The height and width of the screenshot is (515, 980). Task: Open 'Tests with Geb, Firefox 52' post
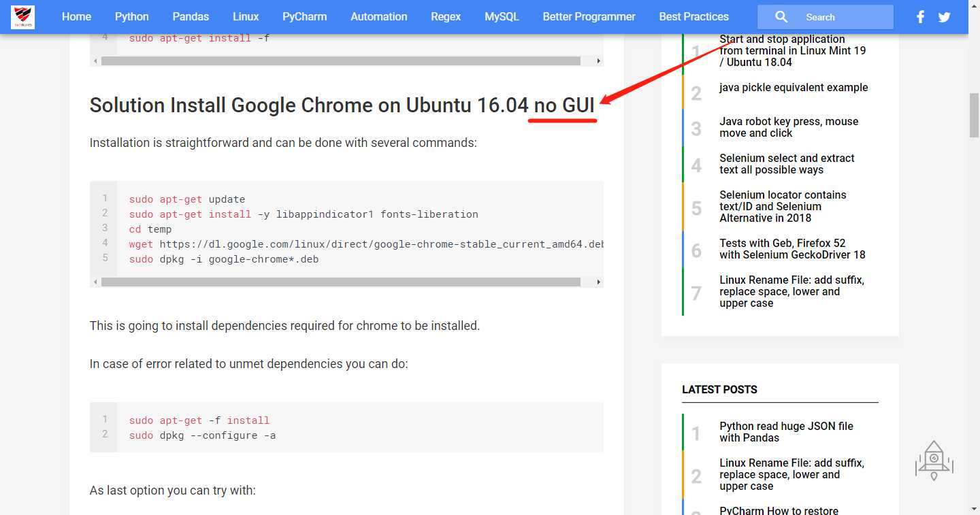click(792, 249)
